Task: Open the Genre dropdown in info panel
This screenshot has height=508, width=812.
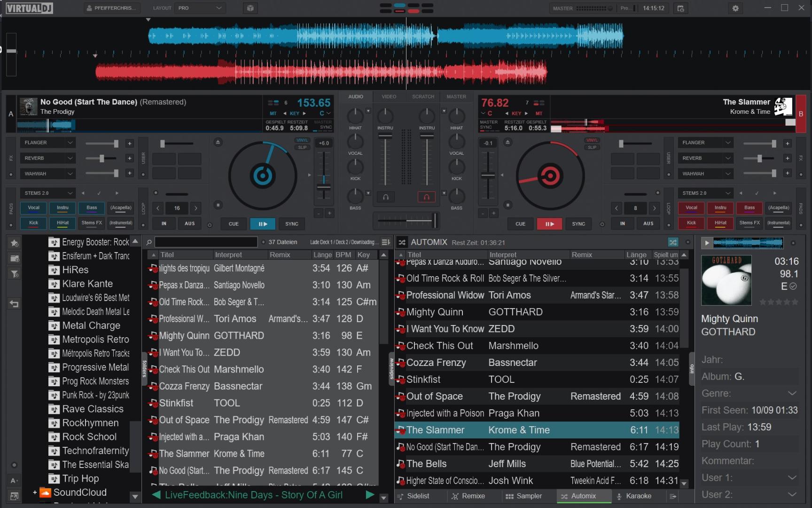Action: (792, 393)
